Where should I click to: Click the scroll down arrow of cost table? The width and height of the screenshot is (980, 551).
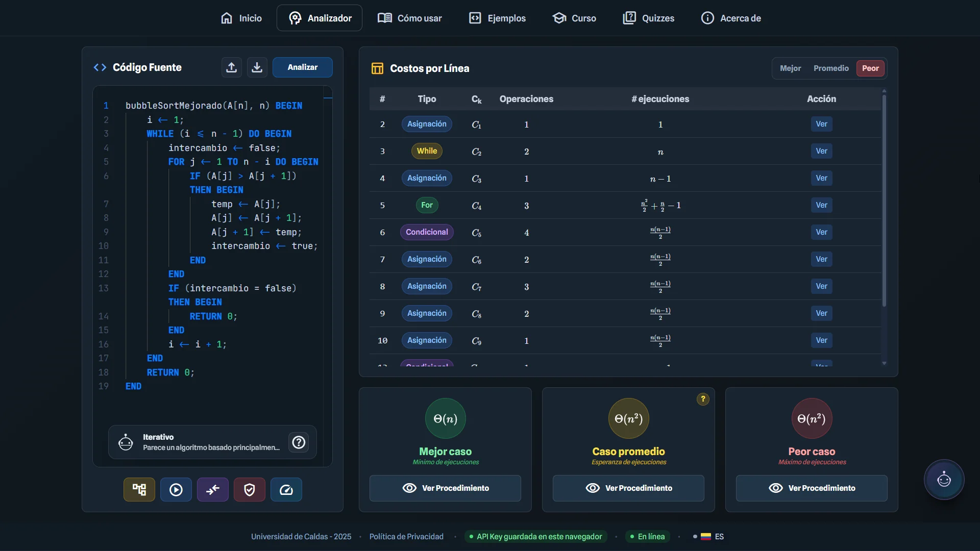[884, 363]
